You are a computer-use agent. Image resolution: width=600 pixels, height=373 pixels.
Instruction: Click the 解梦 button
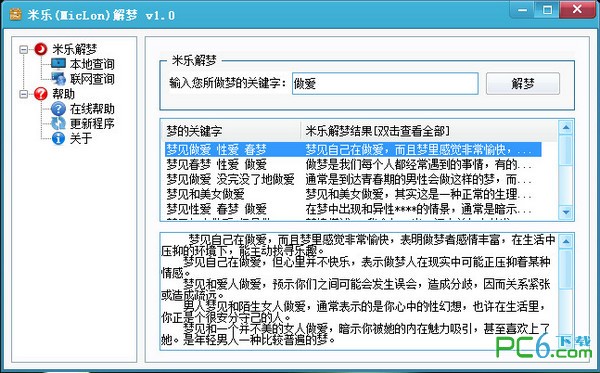point(523,83)
